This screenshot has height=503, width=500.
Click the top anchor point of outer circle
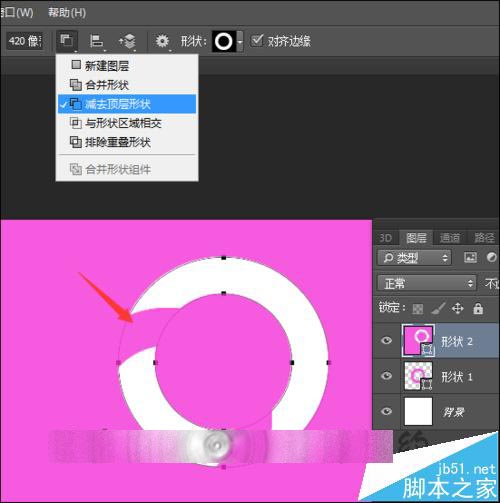coord(224,258)
